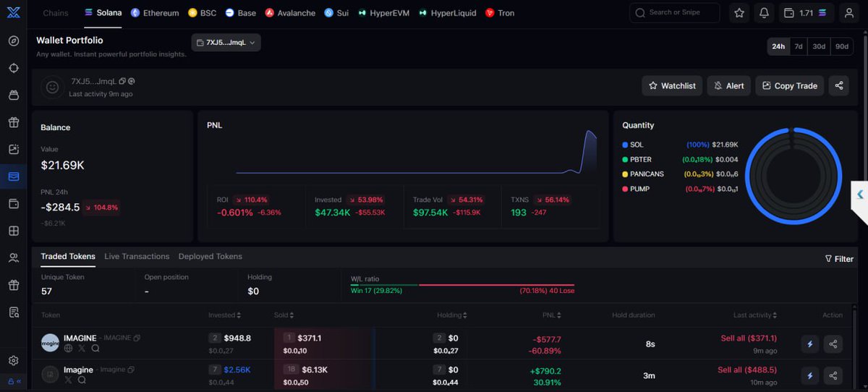Click the favorites star icon in header

pyautogui.click(x=739, y=13)
